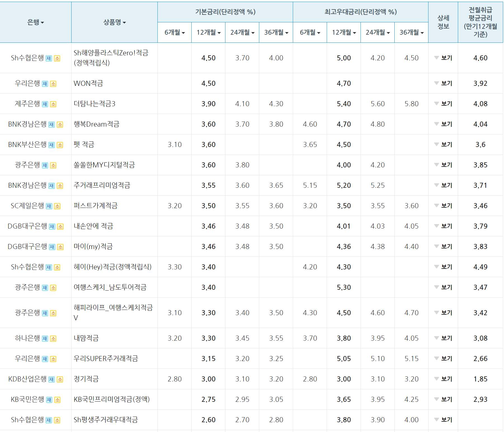Click the 재 badge in the 쏠쏠한MY디지털적금 row

point(45,165)
